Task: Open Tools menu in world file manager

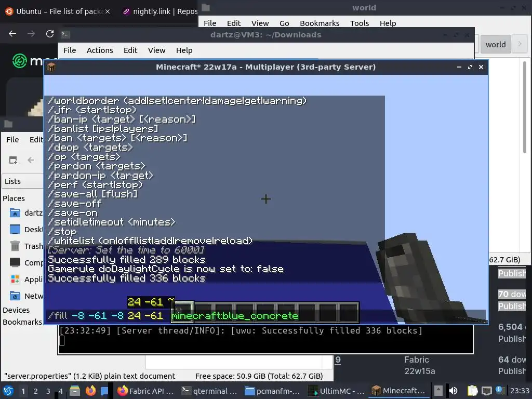Action: (360, 23)
